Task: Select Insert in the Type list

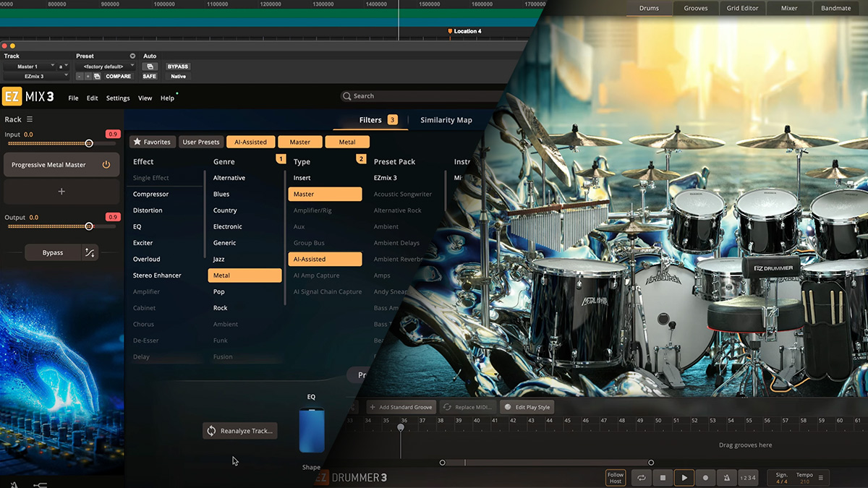Action: (302, 178)
